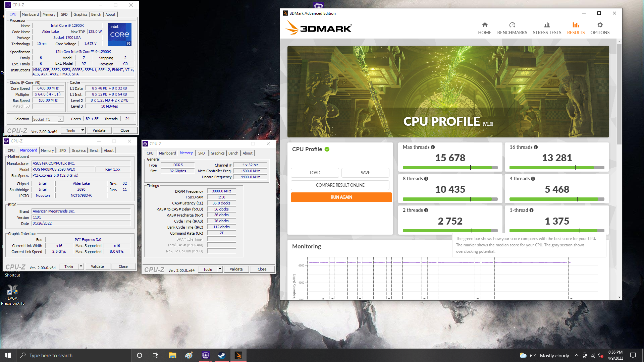Click the 16 threads score bar
This screenshot has height=362, width=644.
coord(557,168)
